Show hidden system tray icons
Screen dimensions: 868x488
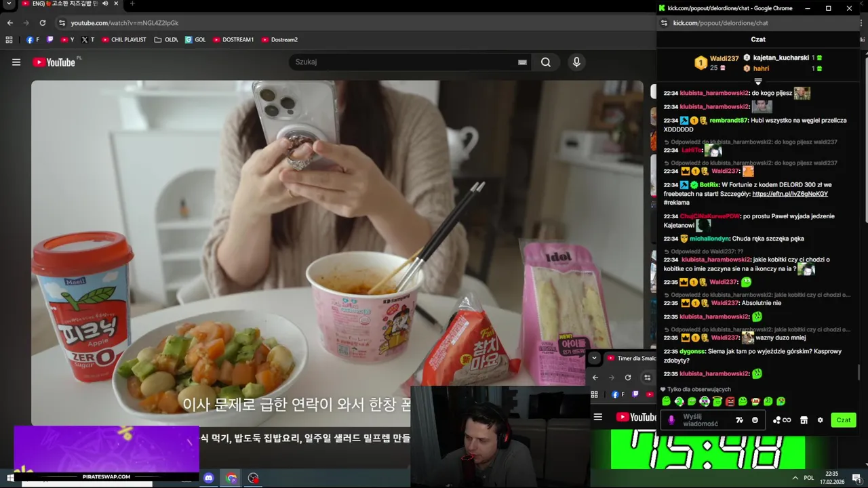(x=795, y=478)
